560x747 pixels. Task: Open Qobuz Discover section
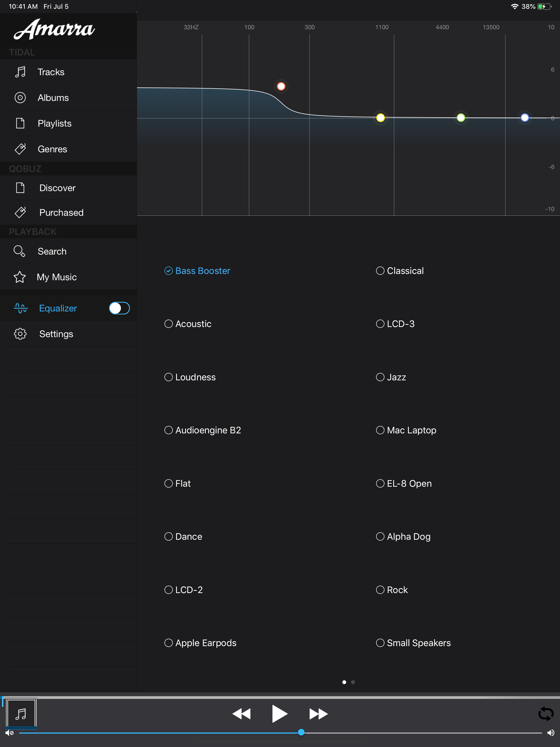(57, 188)
